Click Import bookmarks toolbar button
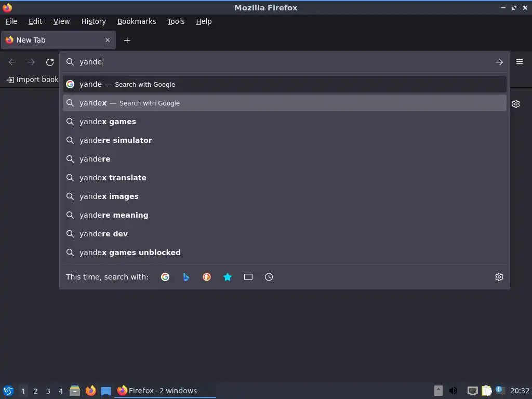Image resolution: width=532 pixels, height=399 pixels. pyautogui.click(x=33, y=79)
